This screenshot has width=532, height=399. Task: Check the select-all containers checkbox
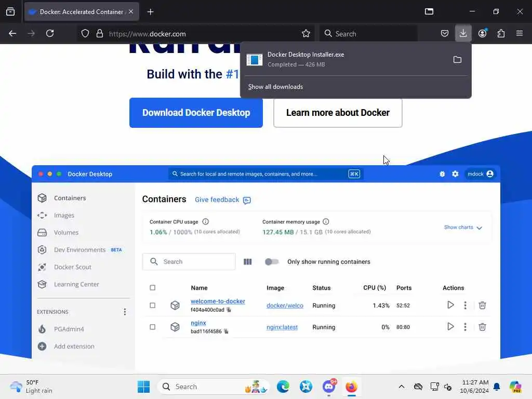(153, 288)
